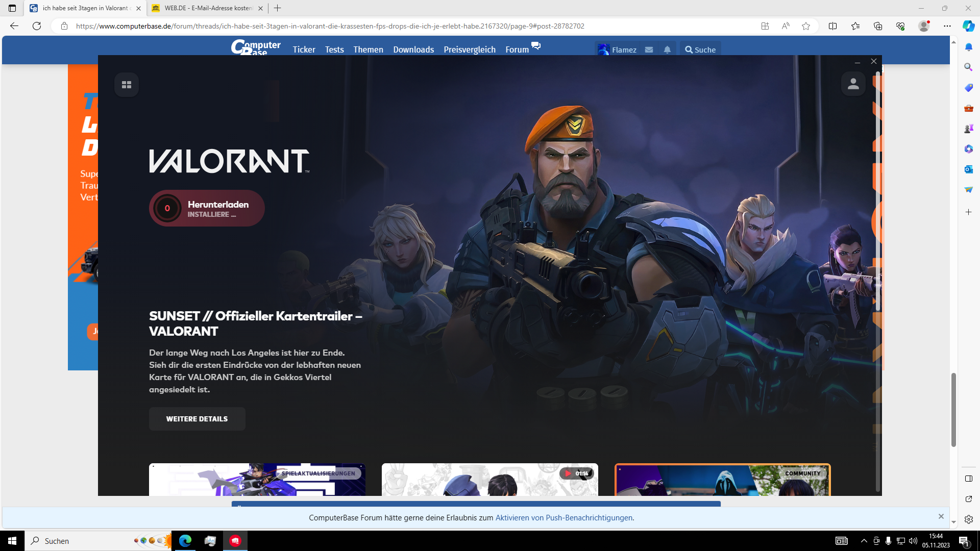Viewport: 980px width, 551px height.
Task: Add page to favorites star icon
Action: 806,26
